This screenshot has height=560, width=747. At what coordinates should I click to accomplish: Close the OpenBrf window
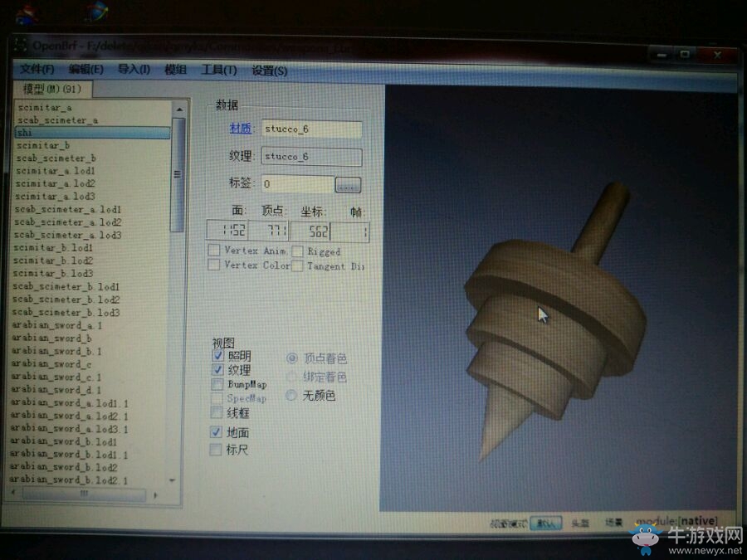coord(716,56)
